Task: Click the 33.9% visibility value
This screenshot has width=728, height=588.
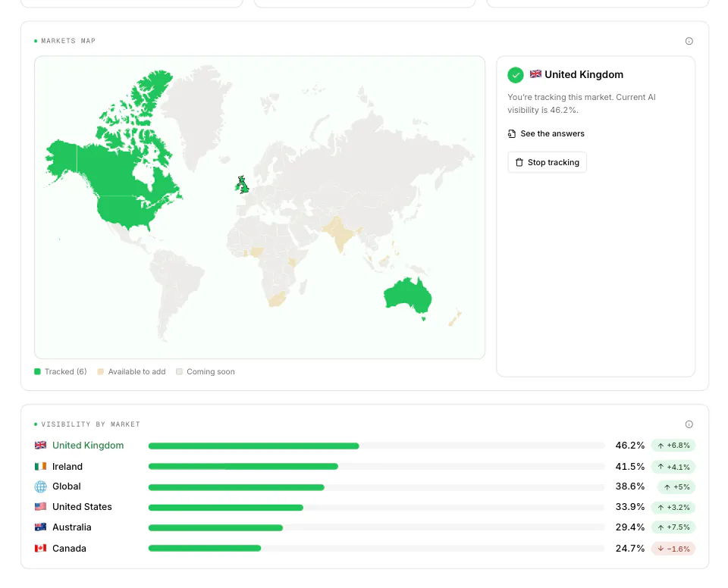Action: coord(630,507)
